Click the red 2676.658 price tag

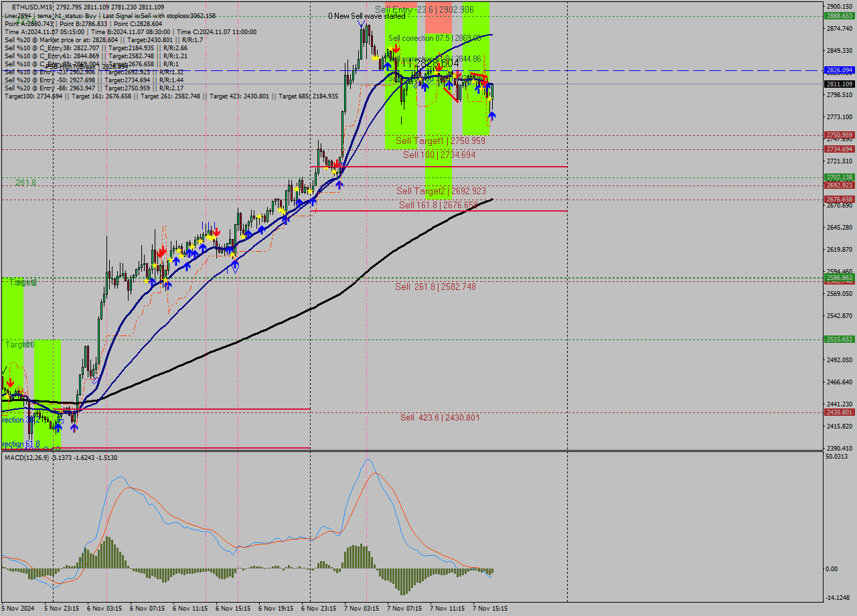[x=840, y=199]
